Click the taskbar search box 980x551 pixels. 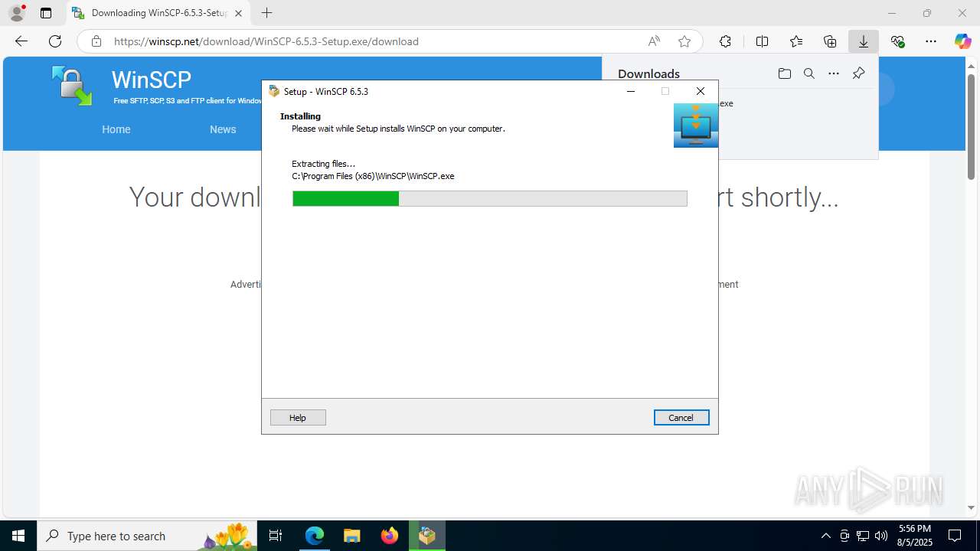tap(147, 536)
